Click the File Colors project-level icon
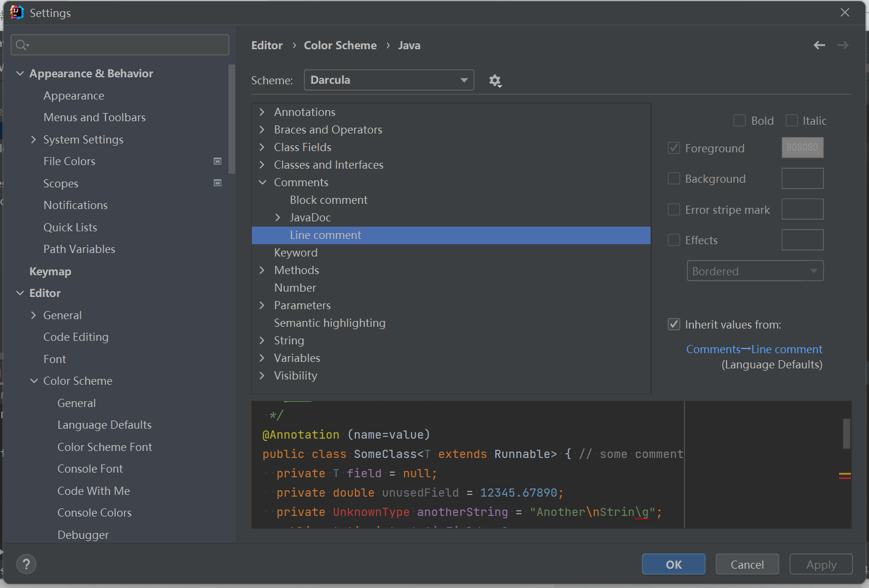Viewport: 869px width, 588px height. pos(218,161)
